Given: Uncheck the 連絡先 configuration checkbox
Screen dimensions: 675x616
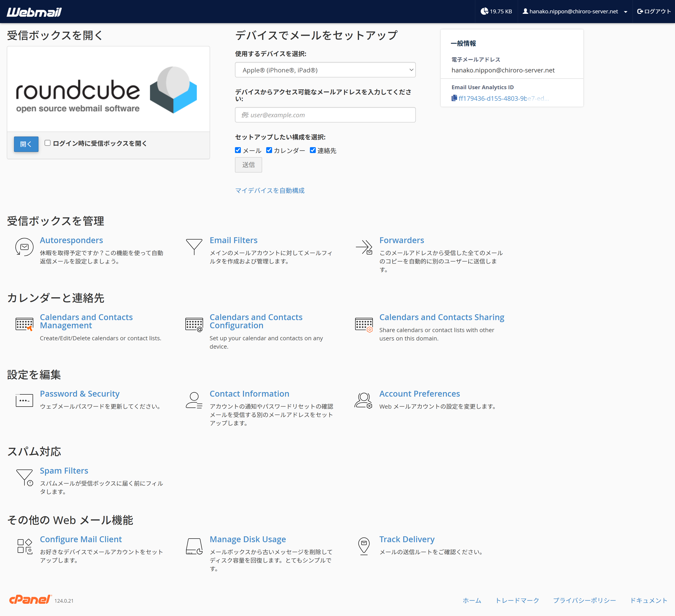Looking at the screenshot, I should tap(312, 150).
